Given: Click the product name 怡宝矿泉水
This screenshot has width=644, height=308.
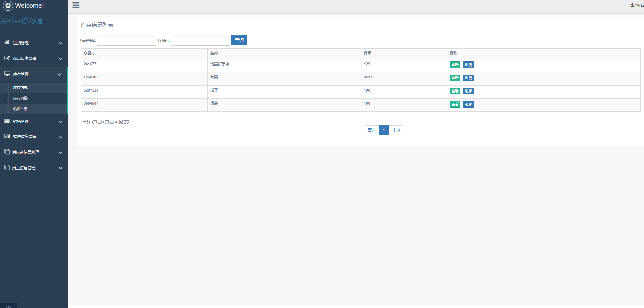Looking at the screenshot, I should point(220,64).
